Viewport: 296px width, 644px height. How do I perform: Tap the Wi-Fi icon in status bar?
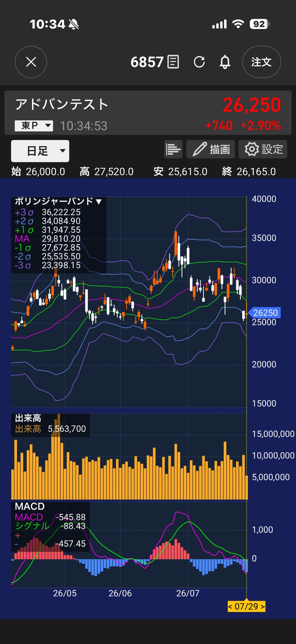pyautogui.click(x=238, y=24)
